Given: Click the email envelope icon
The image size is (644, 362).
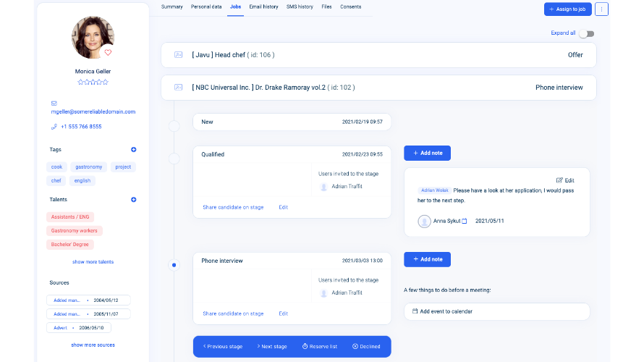Looking at the screenshot, I should [54, 103].
